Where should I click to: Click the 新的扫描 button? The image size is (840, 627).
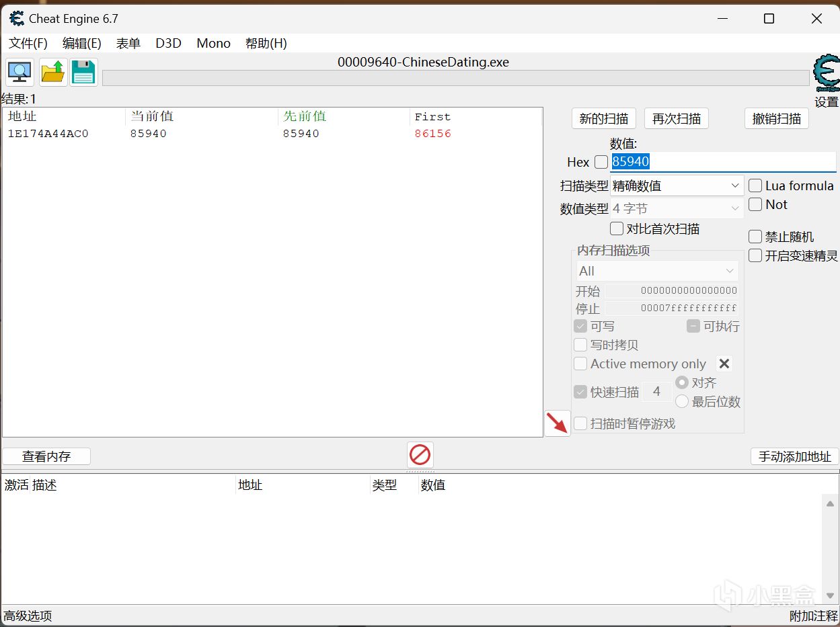pyautogui.click(x=603, y=118)
